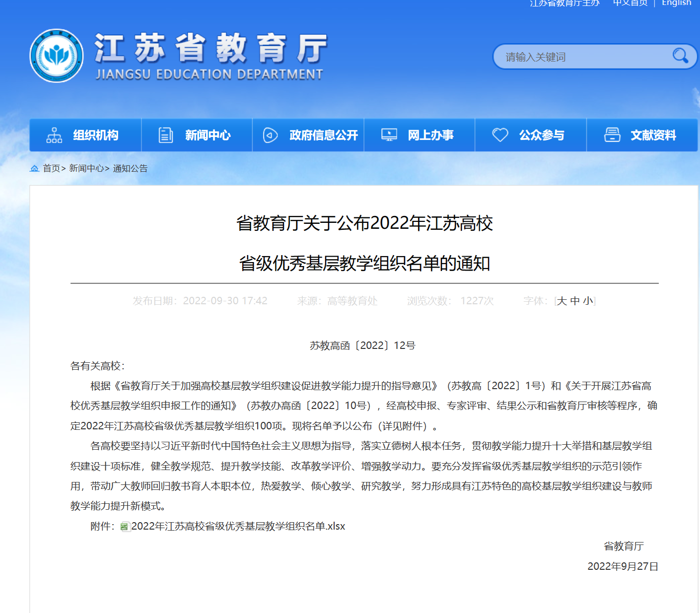Click the xlsx attachment file icon
This screenshot has height=613, width=700.
point(125,527)
